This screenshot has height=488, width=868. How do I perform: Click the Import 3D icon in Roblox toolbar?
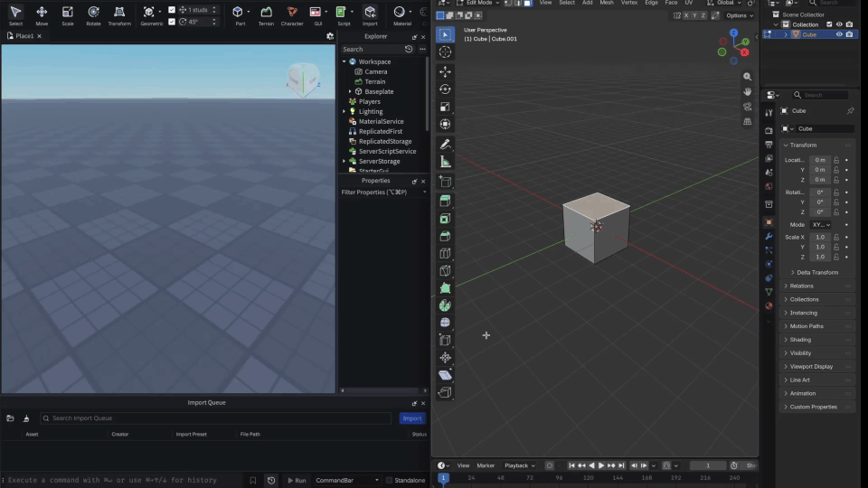click(x=370, y=15)
